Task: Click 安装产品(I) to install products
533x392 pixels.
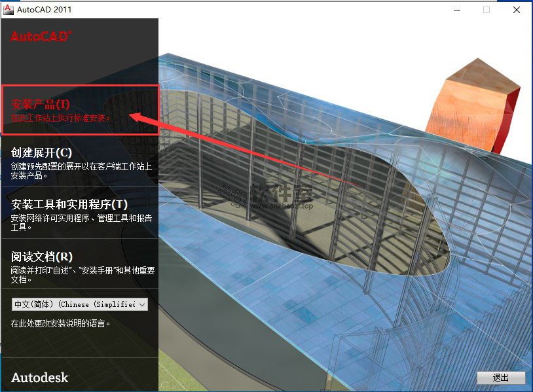Action: pyautogui.click(x=40, y=104)
